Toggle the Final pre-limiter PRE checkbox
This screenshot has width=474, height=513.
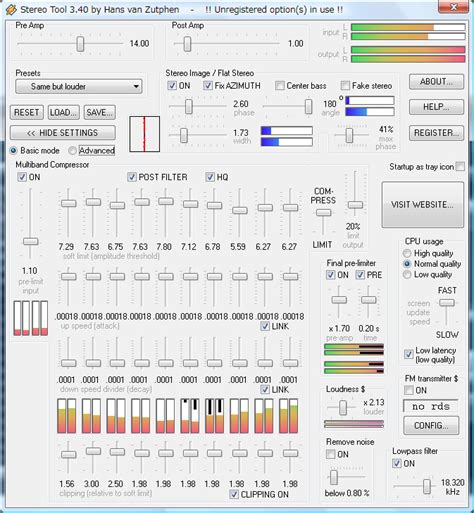(360, 275)
